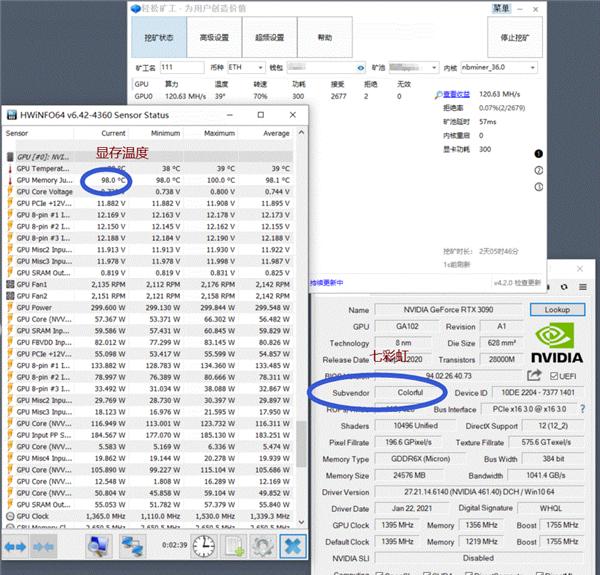600x575 pixels.
Task: Click the Bus Interface question mark icon
Action: click(582, 409)
